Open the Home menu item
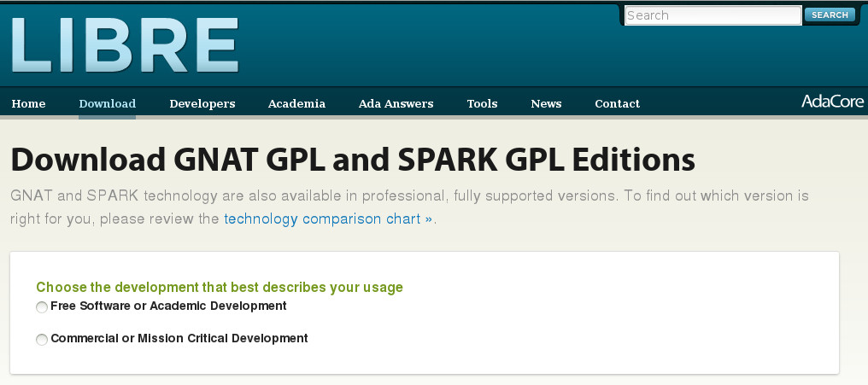Viewport: 868px width, 385px height. 28,104
